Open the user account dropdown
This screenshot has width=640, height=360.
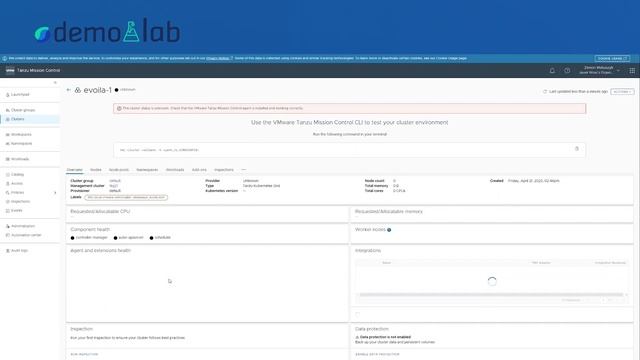[599, 70]
